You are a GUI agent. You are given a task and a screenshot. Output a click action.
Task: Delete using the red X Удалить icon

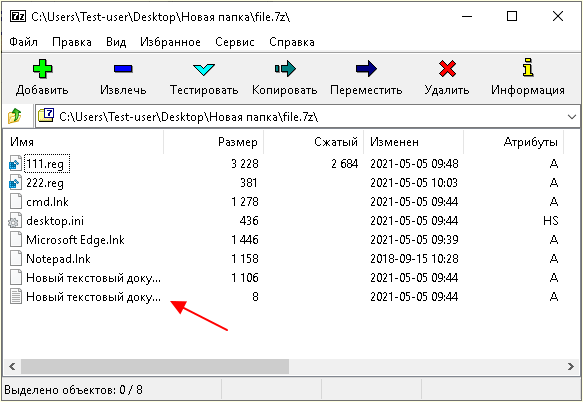point(447,69)
